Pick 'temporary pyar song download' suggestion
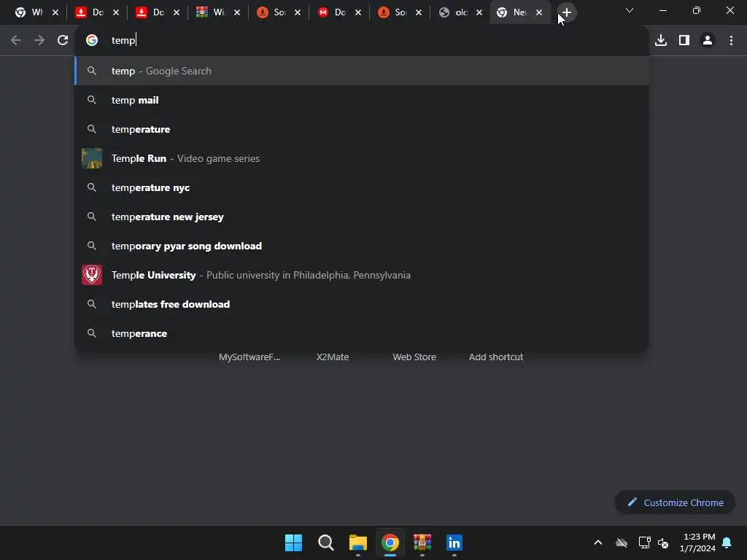Screen dimensions: 747x560 coord(362,246)
